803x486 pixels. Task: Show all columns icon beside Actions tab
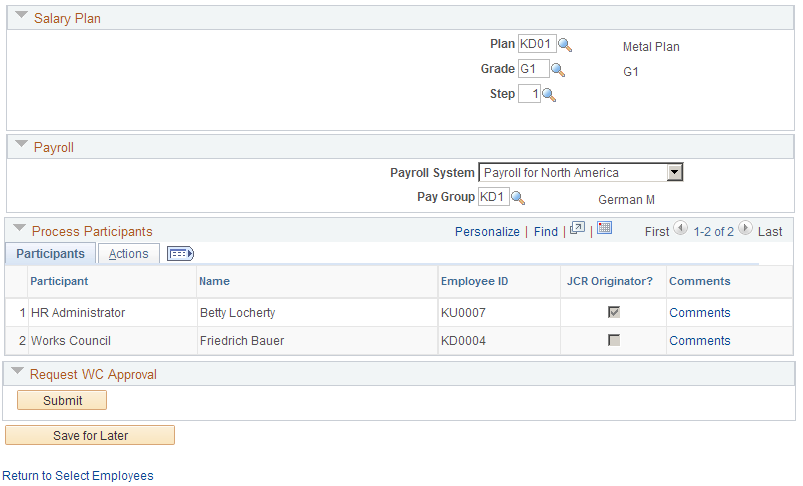point(180,253)
